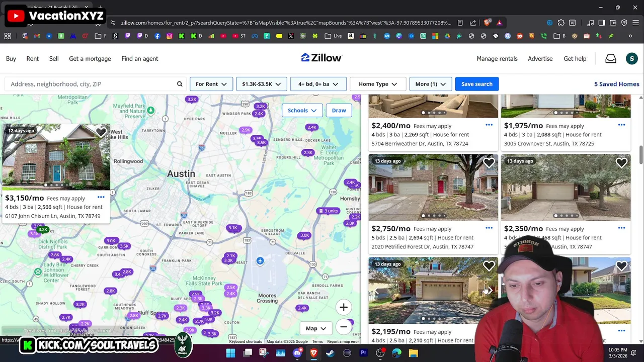
Task: Open the 5 Saved Homes link
Action: coord(617,84)
